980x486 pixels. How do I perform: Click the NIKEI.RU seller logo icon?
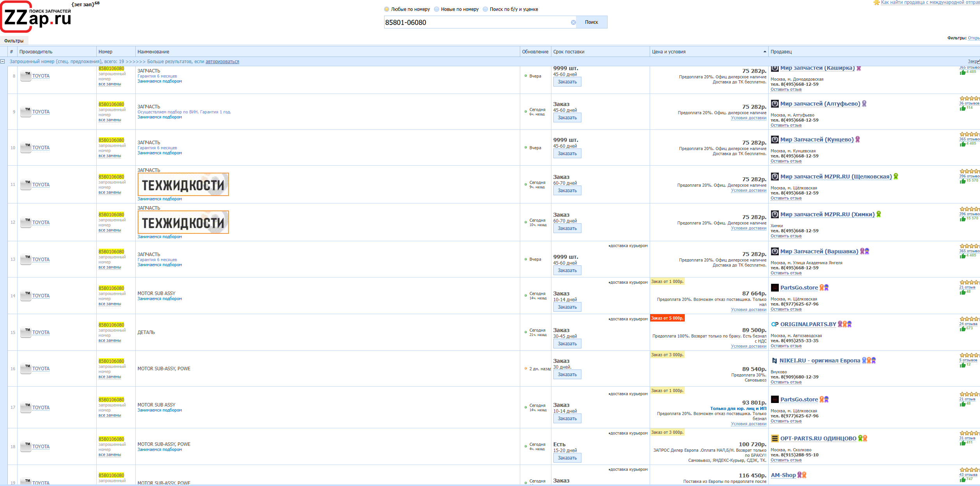point(774,361)
